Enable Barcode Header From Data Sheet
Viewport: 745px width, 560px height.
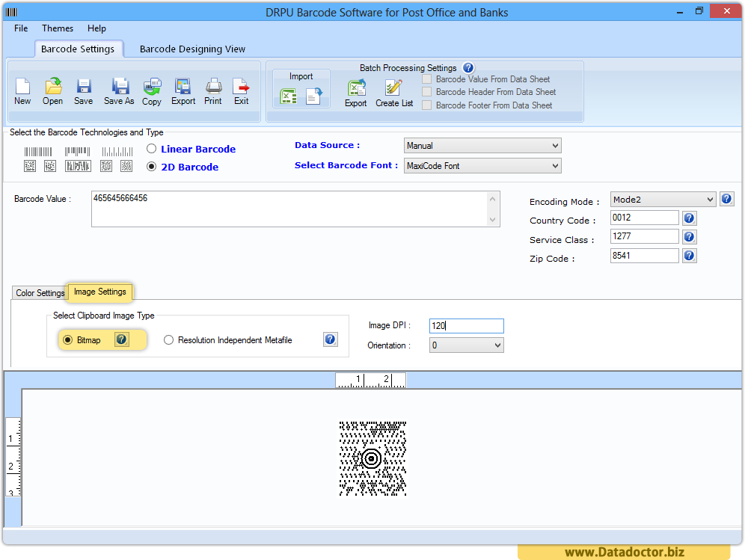pos(427,92)
